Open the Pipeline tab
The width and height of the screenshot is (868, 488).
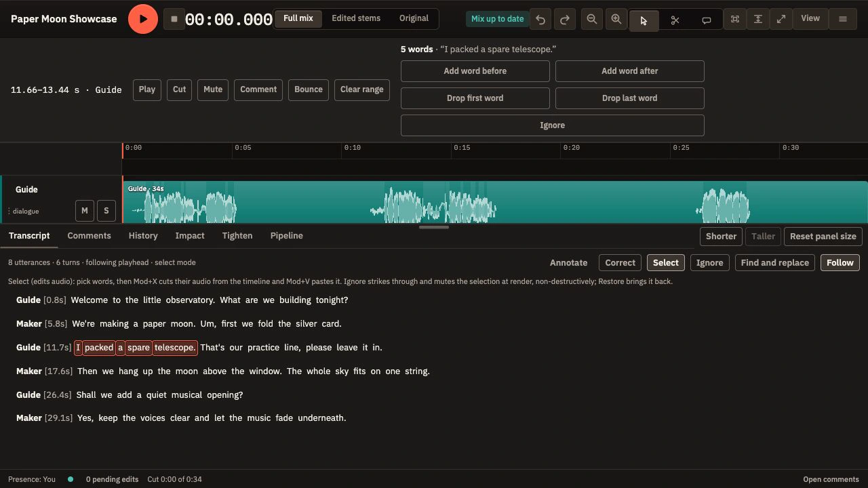coord(287,236)
